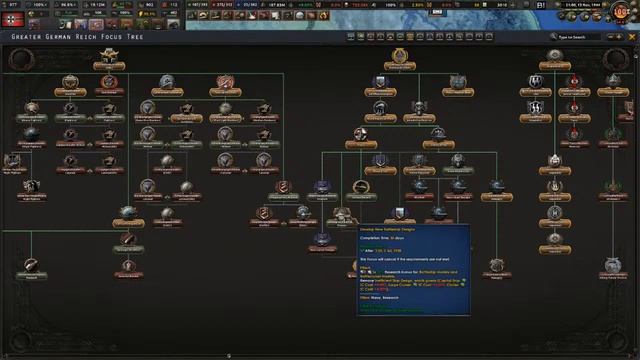
Task: Select the bottom-most focus of the far right branch
Action: 613,268
